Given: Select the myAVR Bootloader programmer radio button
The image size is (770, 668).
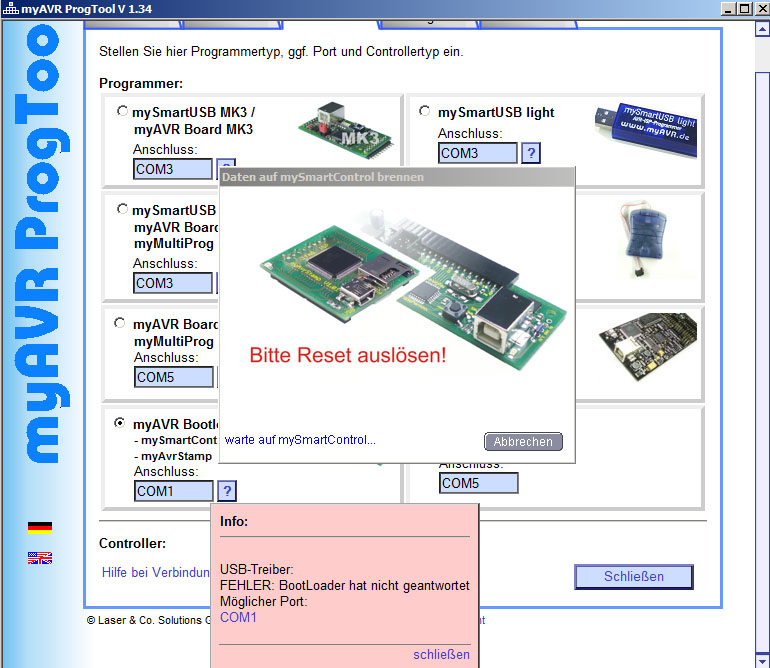Looking at the screenshot, I should (119, 423).
